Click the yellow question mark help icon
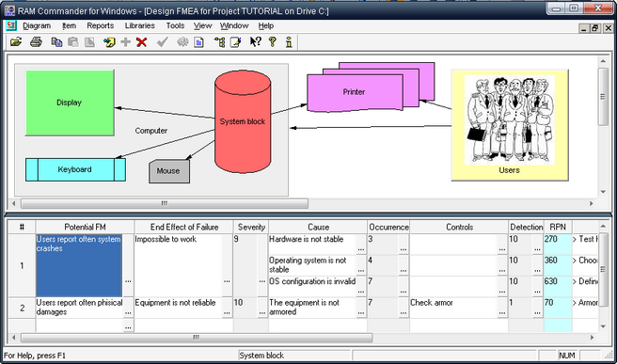This screenshot has height=364, width=617. click(273, 41)
